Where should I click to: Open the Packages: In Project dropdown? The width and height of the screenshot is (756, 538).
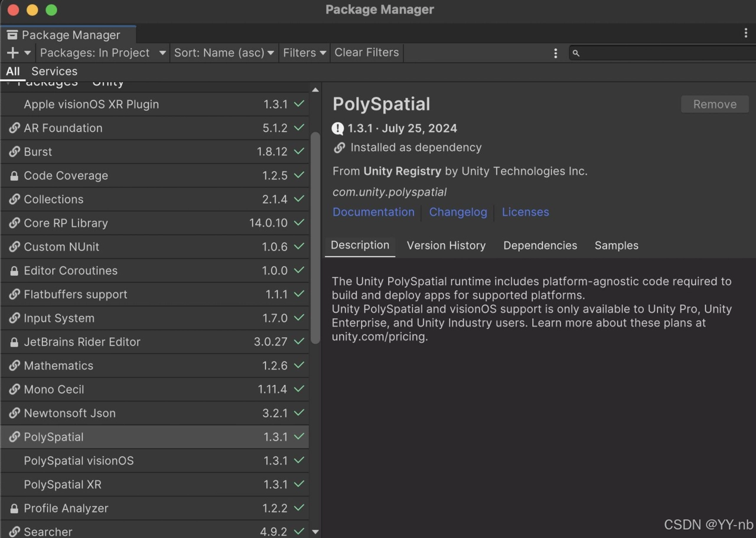(x=103, y=53)
